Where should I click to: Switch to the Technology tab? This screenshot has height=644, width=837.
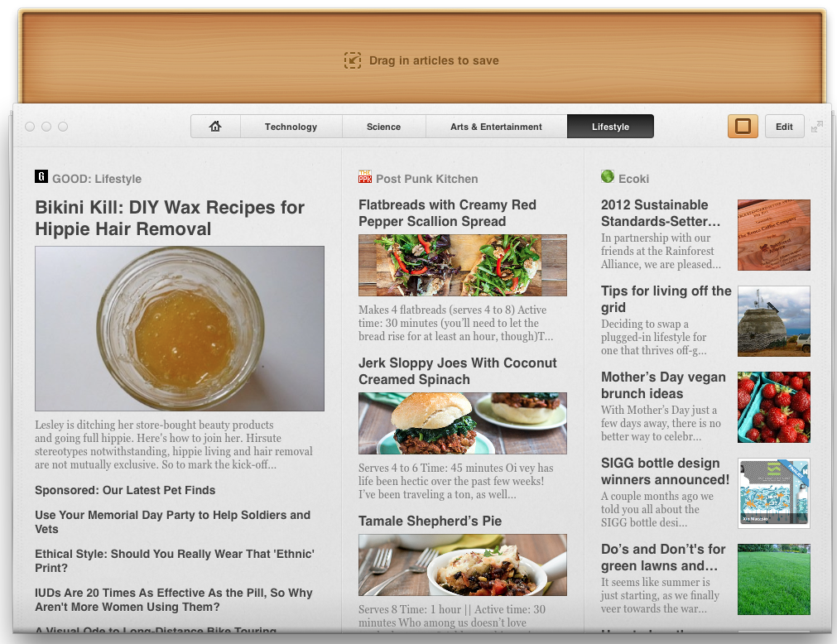point(291,127)
